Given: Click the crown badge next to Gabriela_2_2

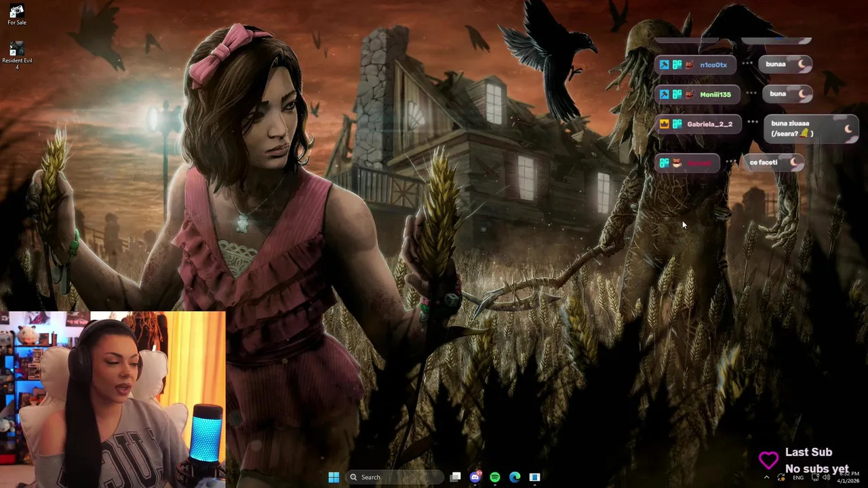Looking at the screenshot, I should tap(665, 124).
